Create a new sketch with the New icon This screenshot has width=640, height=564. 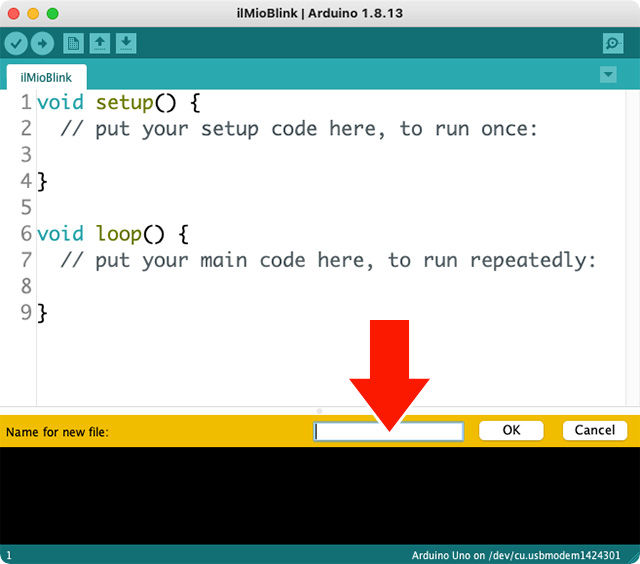[x=73, y=43]
